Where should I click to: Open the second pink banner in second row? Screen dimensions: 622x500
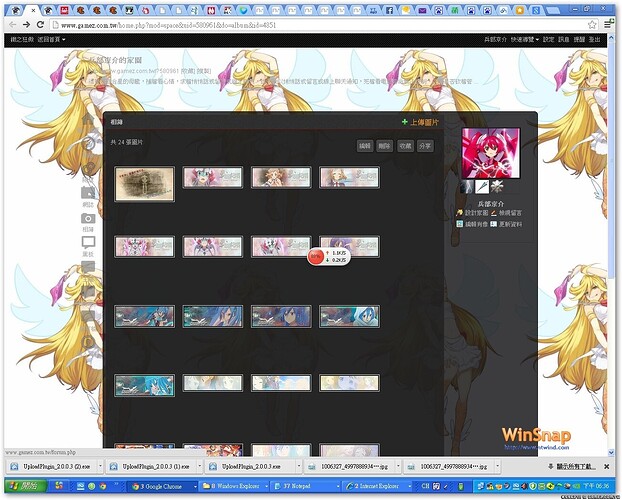click(x=213, y=246)
